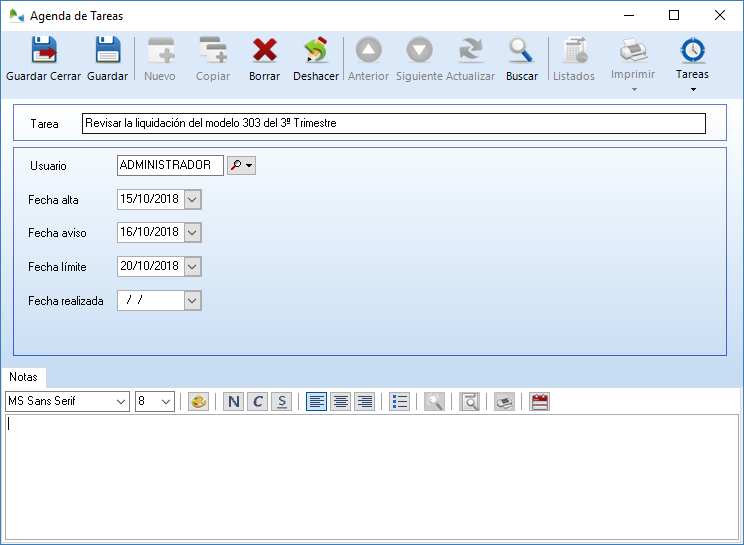Minimize the Agenda de Tareas window

click(629, 16)
